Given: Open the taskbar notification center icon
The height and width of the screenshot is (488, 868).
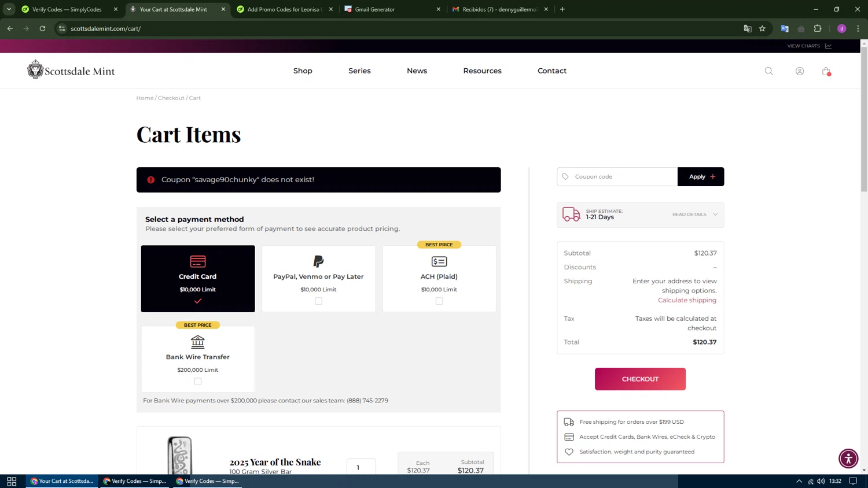Looking at the screenshot, I should pos(853,481).
